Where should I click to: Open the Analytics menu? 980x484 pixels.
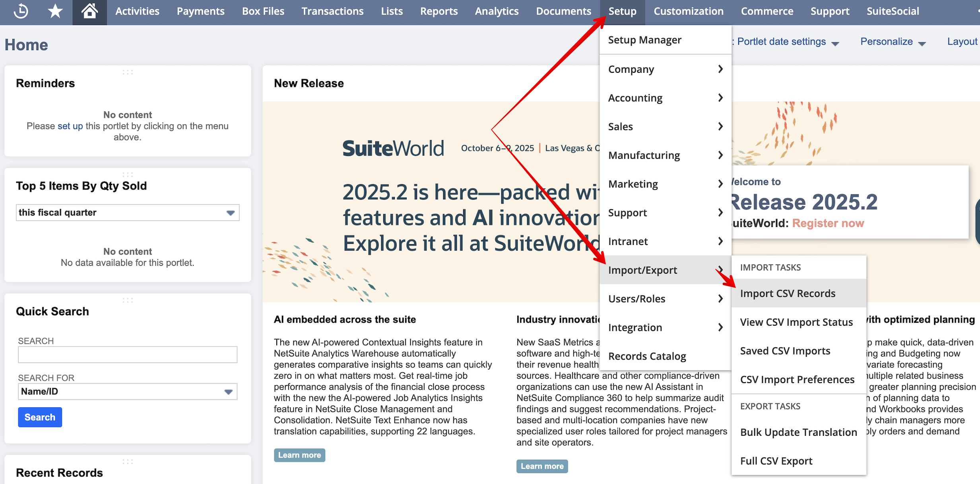[497, 11]
